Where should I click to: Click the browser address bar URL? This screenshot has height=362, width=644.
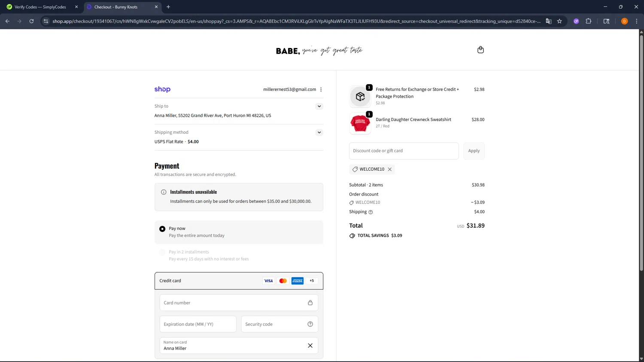pyautogui.click(x=296, y=21)
